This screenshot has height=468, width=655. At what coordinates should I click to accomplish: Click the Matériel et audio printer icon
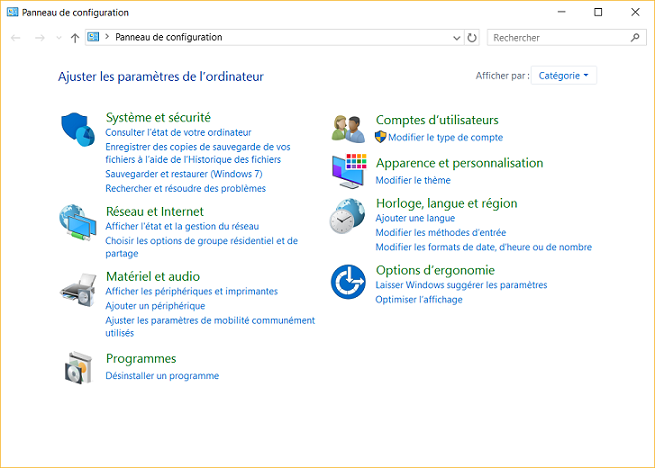tap(78, 291)
